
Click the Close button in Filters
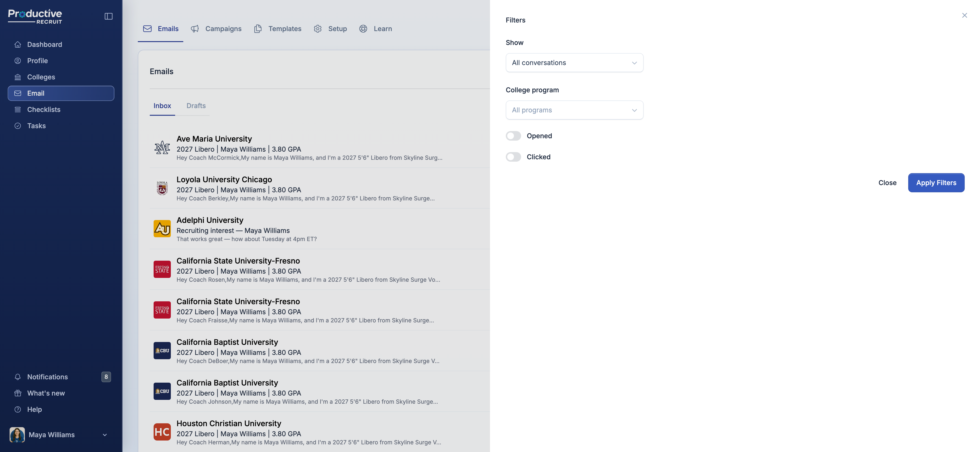tap(887, 183)
